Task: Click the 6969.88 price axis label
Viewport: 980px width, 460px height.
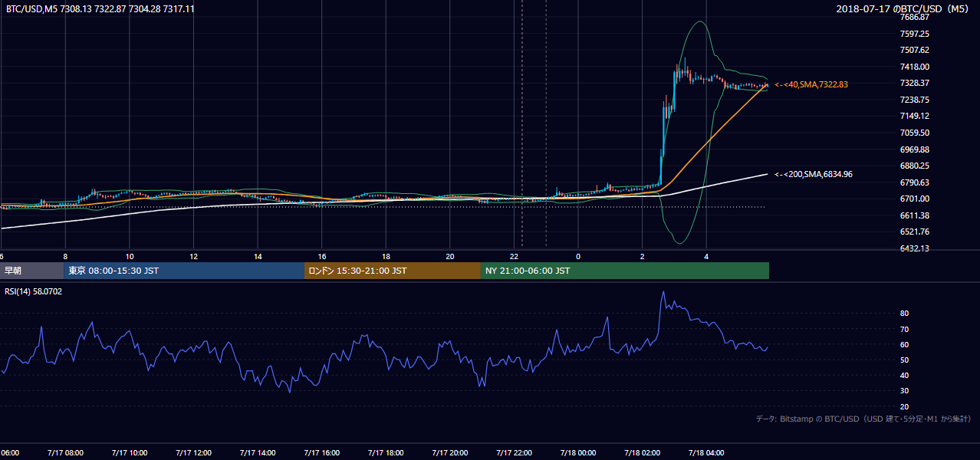Action: coord(915,149)
